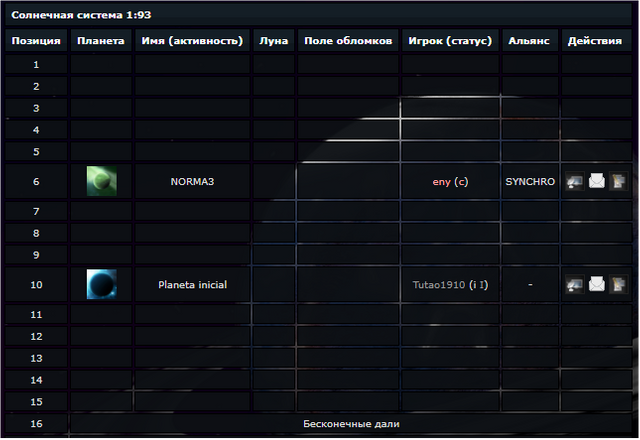
Task: Click the Имя (активность) column header
Action: (192, 41)
